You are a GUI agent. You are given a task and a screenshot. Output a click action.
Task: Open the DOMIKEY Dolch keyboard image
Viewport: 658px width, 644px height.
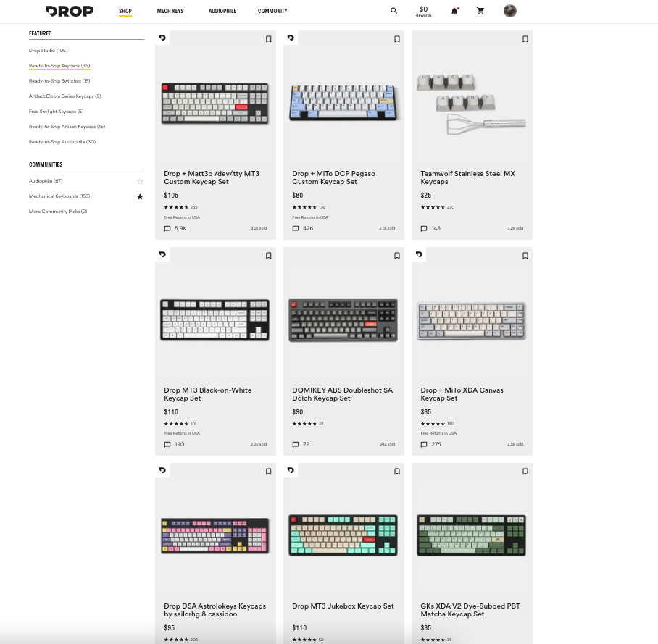[343, 320]
